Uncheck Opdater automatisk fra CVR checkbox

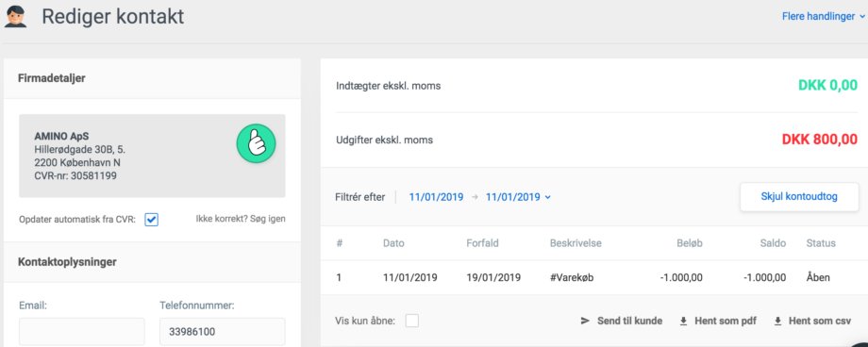152,219
